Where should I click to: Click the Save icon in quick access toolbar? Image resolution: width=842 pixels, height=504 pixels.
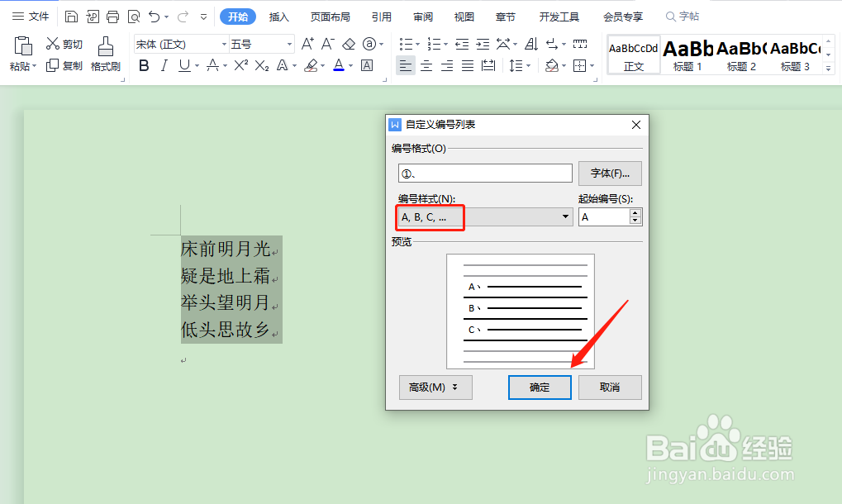pyautogui.click(x=72, y=16)
